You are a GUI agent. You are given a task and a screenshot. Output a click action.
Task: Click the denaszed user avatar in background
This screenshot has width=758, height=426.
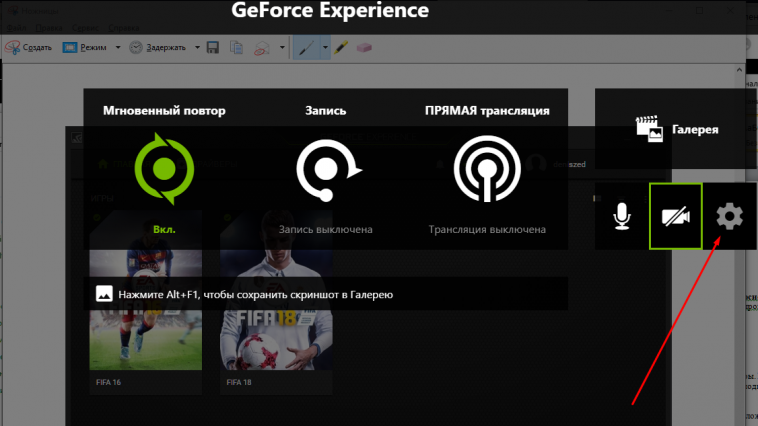tap(536, 163)
